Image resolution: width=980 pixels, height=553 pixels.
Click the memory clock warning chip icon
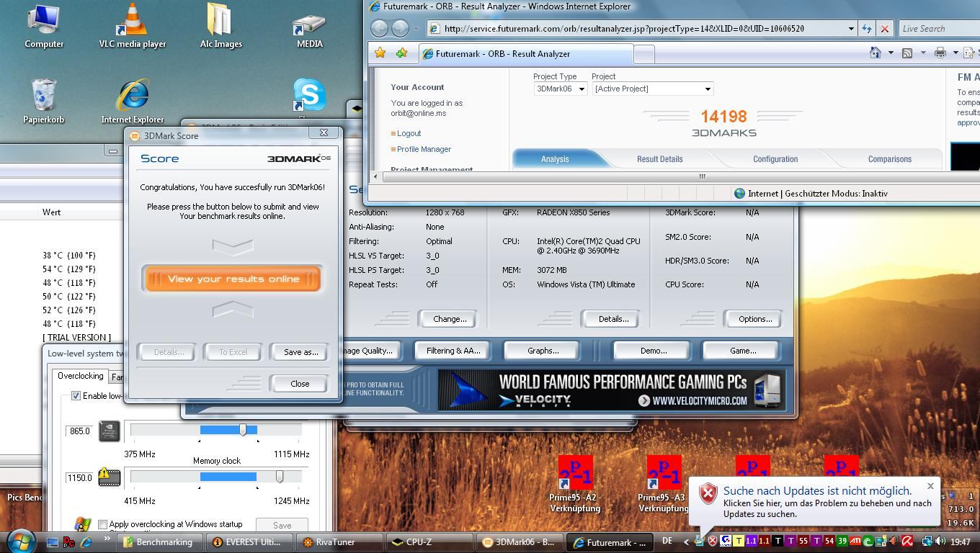pyautogui.click(x=109, y=477)
